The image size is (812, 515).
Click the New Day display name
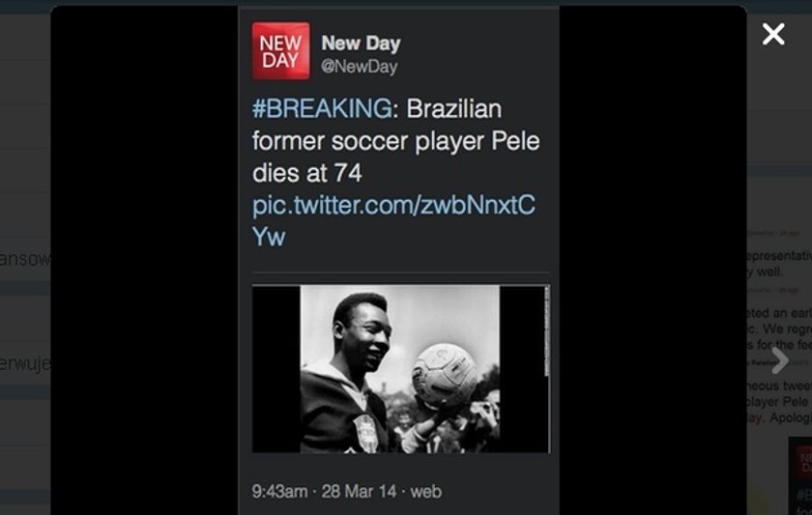[x=361, y=43]
